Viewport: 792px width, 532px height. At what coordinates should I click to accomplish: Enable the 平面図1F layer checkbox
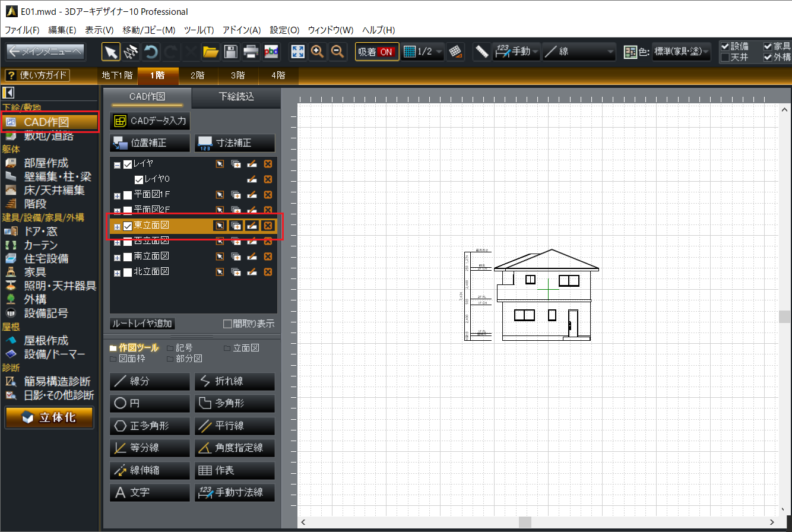pyautogui.click(x=128, y=195)
